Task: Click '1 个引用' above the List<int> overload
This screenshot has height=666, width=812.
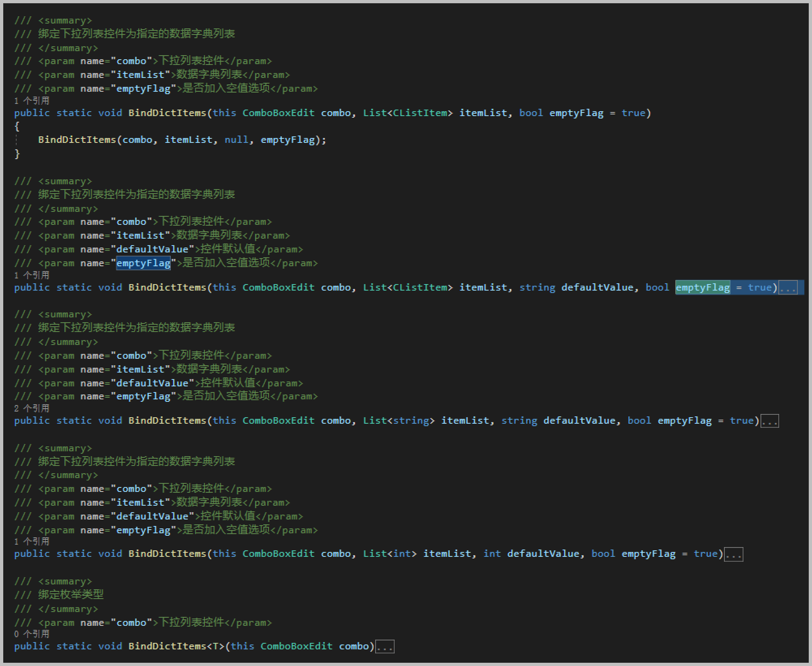Action: click(x=32, y=541)
